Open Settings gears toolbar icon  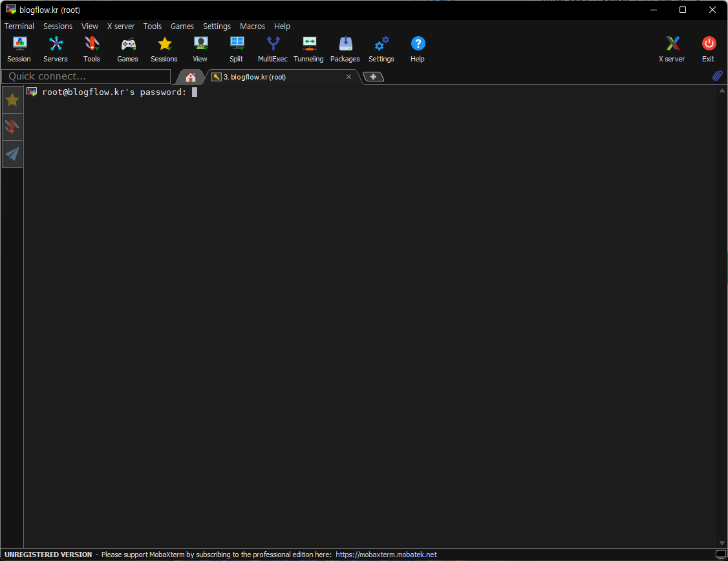[381, 49]
